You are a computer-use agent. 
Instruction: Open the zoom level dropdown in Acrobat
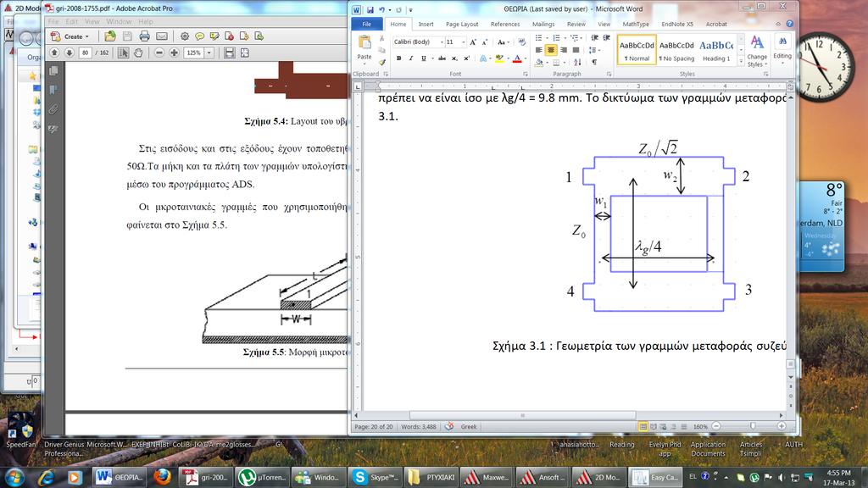point(209,53)
